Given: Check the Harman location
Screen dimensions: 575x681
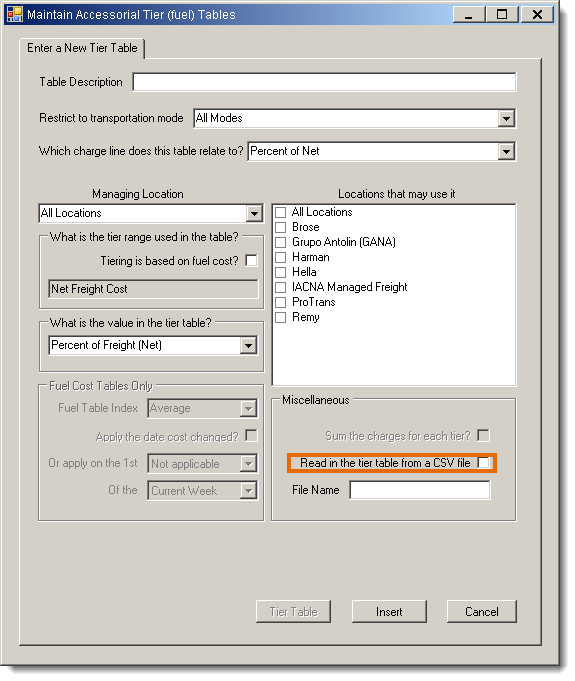Looking at the screenshot, I should pyautogui.click(x=281, y=257).
